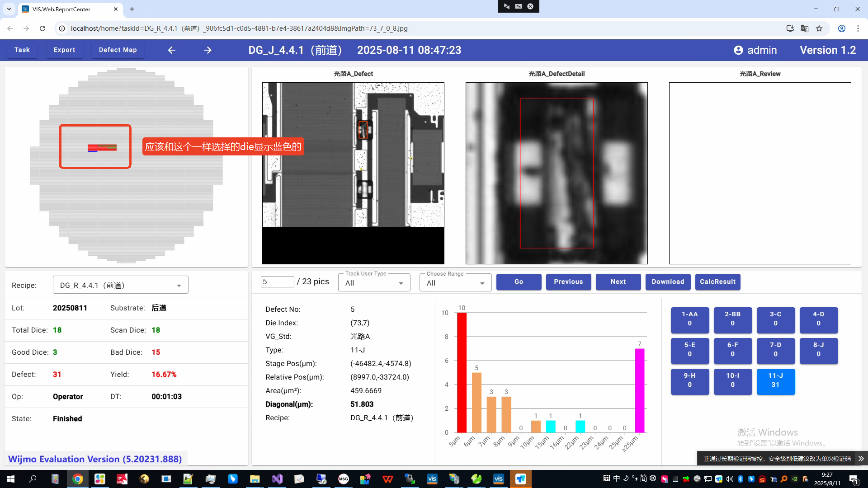Viewport: 868px width, 488px height.
Task: Click the right arrow navigation icon in header
Action: [208, 50]
